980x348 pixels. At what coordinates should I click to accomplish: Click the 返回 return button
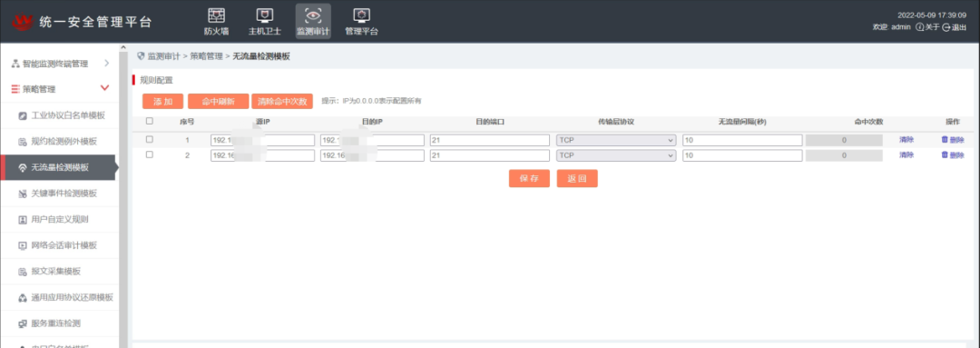coord(577,178)
